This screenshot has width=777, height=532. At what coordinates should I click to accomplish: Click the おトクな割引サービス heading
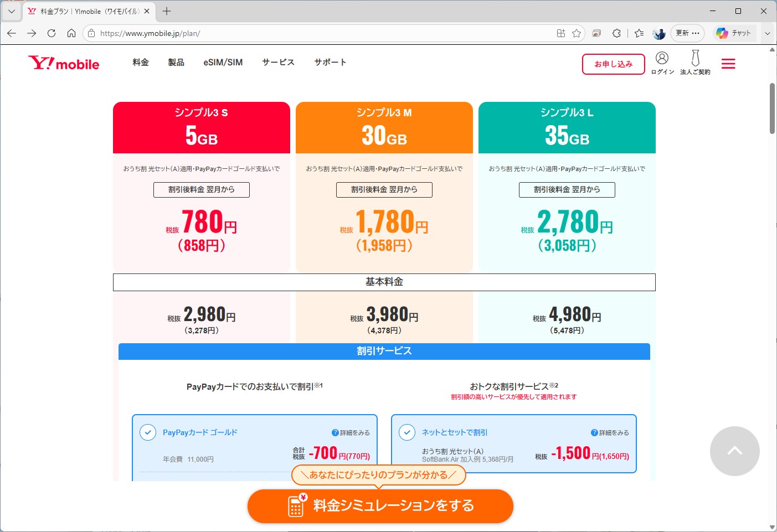514,386
